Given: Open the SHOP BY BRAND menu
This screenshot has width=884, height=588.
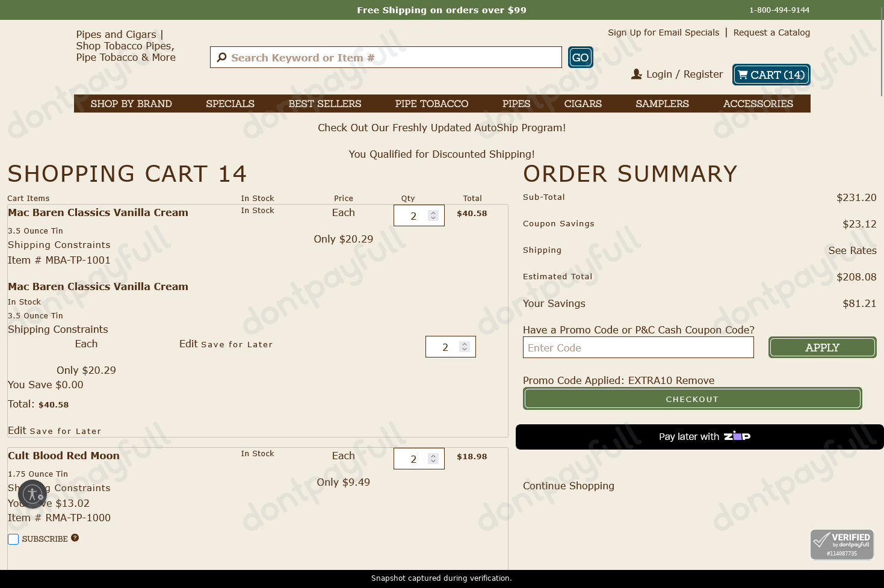Looking at the screenshot, I should point(131,104).
